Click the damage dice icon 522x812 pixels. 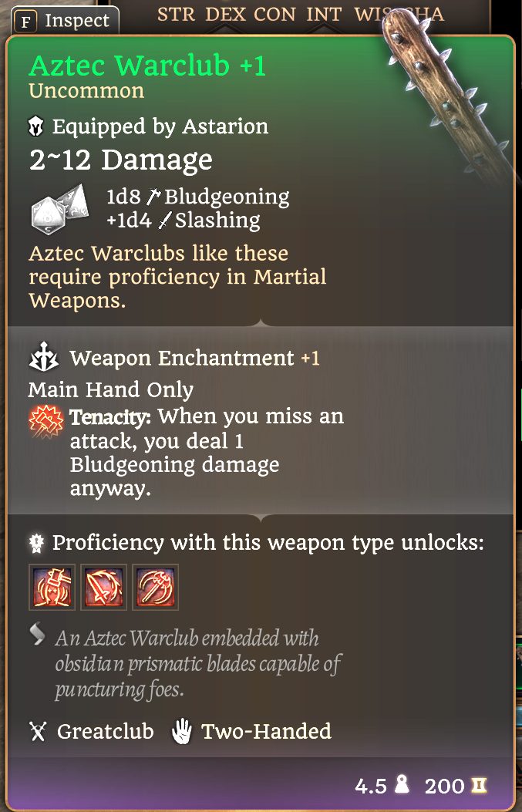pos(58,209)
